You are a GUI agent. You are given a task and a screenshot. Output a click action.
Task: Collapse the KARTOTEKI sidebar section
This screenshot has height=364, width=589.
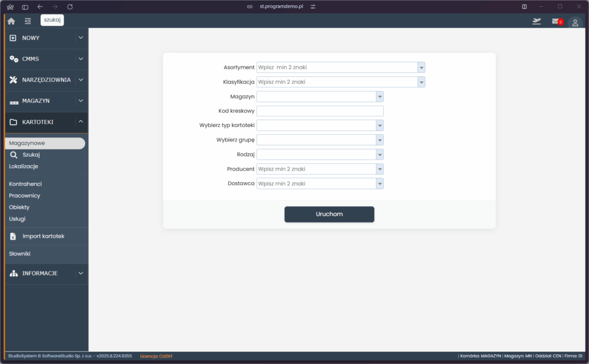point(80,122)
